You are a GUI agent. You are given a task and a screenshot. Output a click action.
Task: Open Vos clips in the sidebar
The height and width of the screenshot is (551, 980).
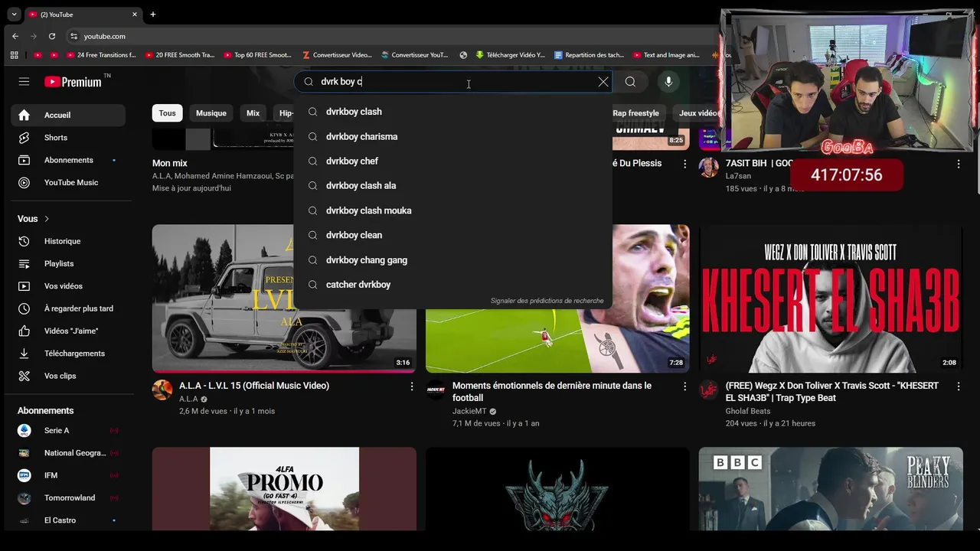coord(68,376)
